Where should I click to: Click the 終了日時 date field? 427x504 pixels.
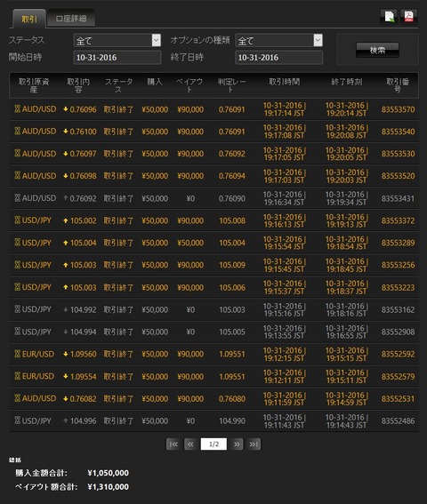[x=279, y=58]
